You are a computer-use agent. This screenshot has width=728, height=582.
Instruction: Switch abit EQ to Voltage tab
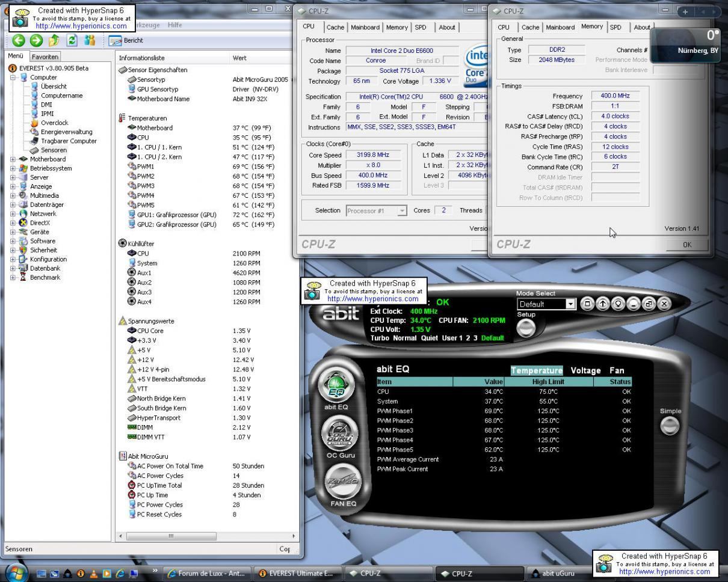point(585,371)
